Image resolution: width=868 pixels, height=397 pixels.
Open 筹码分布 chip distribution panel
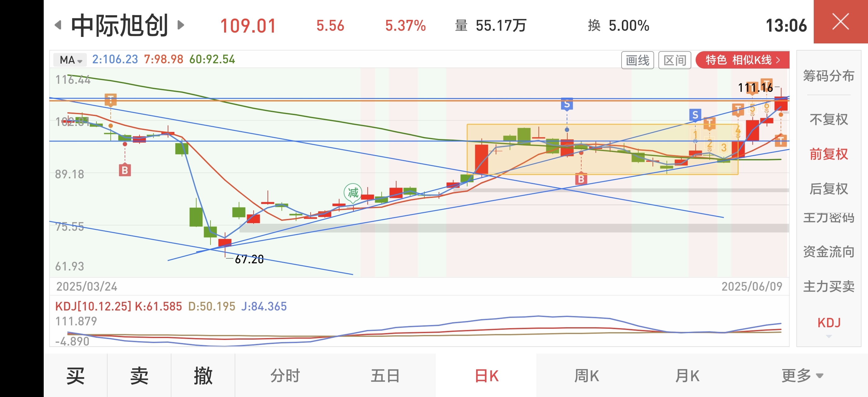click(x=829, y=76)
